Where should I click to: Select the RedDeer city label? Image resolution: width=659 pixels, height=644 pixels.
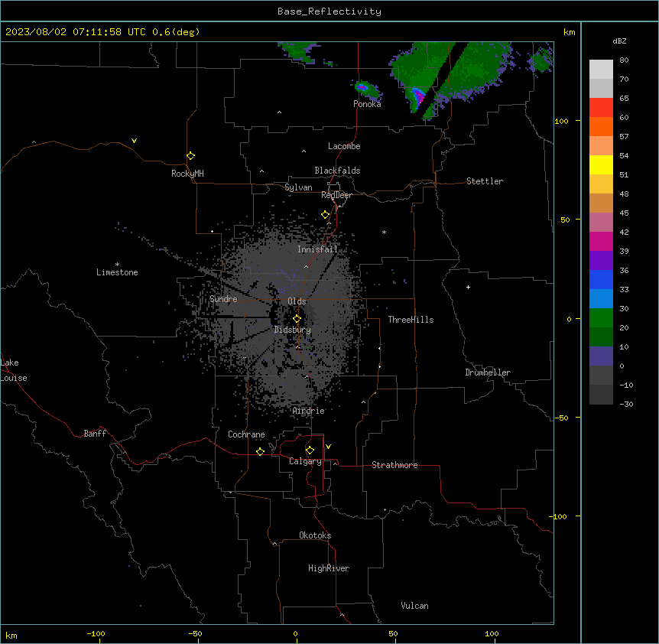336,195
